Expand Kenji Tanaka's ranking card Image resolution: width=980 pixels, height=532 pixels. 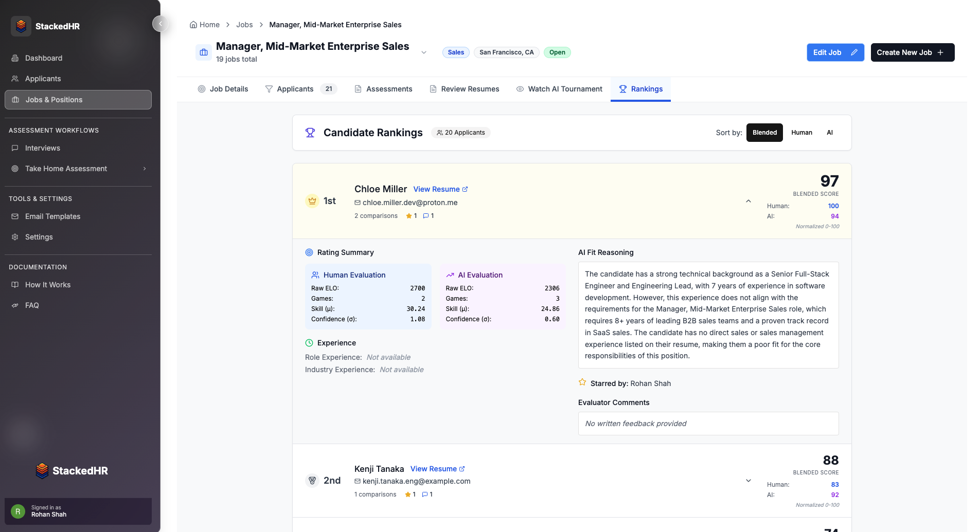pyautogui.click(x=749, y=481)
